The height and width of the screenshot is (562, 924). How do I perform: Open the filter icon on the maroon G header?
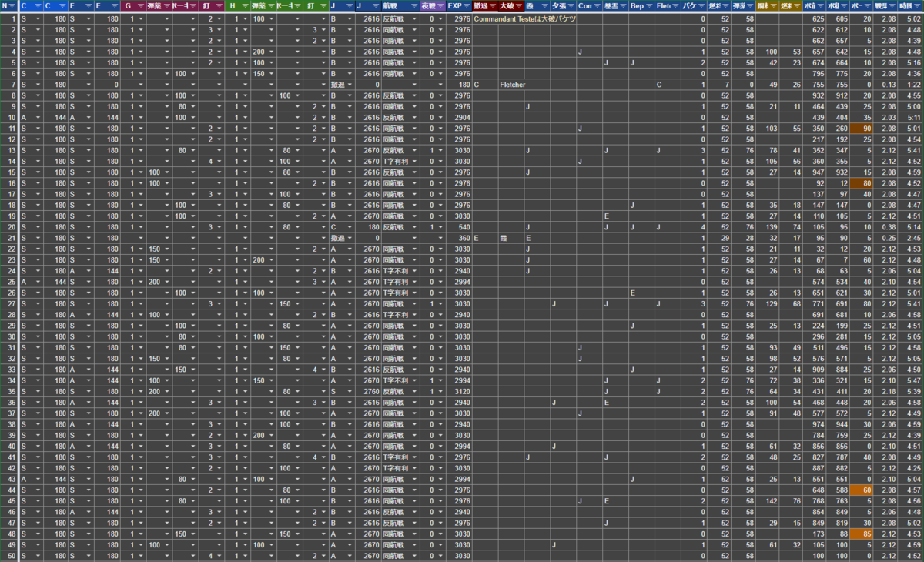[139, 6]
